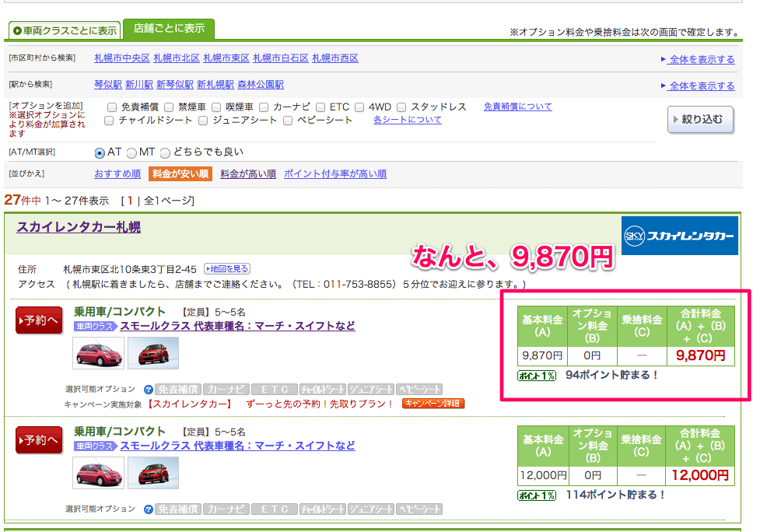This screenshot has height=532, width=760.
Task: Sort by 料金が高い順
Action: 248,173
